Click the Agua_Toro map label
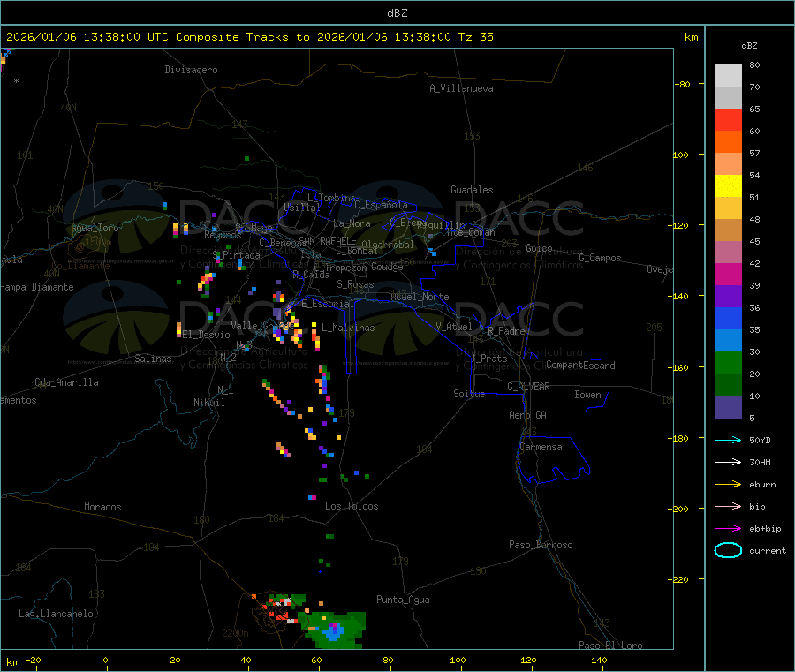The width and height of the screenshot is (795, 672). click(x=95, y=228)
